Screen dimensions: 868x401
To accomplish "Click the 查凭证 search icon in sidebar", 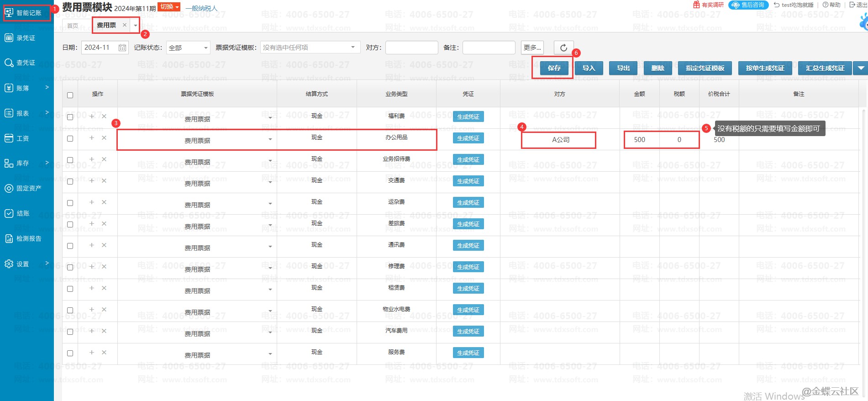I will click(x=9, y=63).
